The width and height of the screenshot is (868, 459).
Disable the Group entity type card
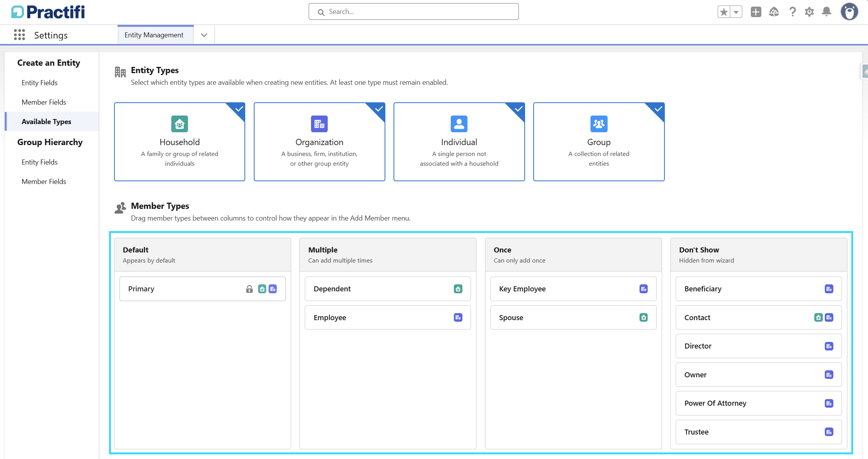coord(599,142)
